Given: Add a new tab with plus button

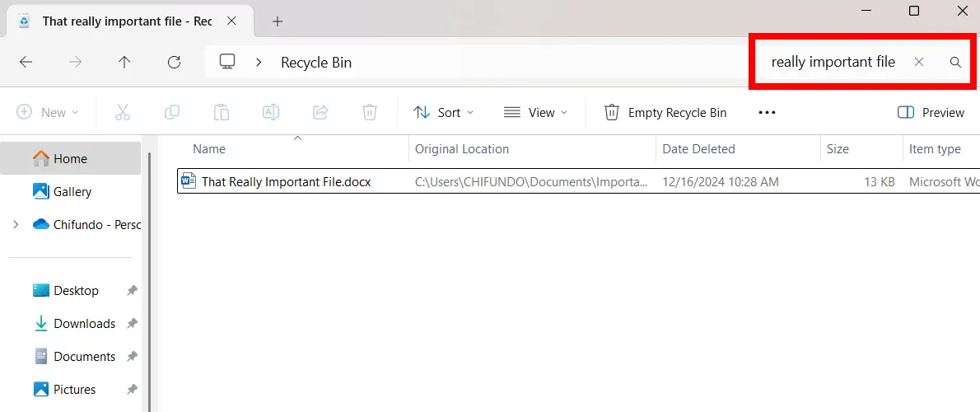Looking at the screenshot, I should click(x=278, y=21).
